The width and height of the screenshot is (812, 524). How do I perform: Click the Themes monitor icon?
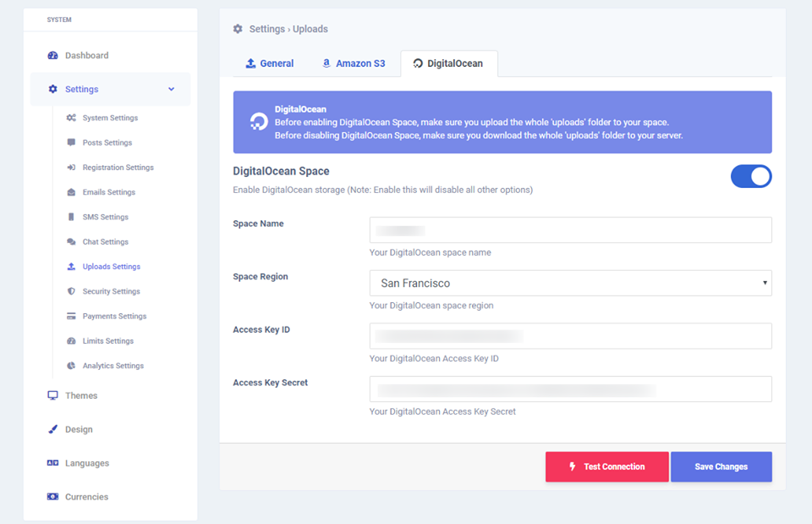point(52,395)
